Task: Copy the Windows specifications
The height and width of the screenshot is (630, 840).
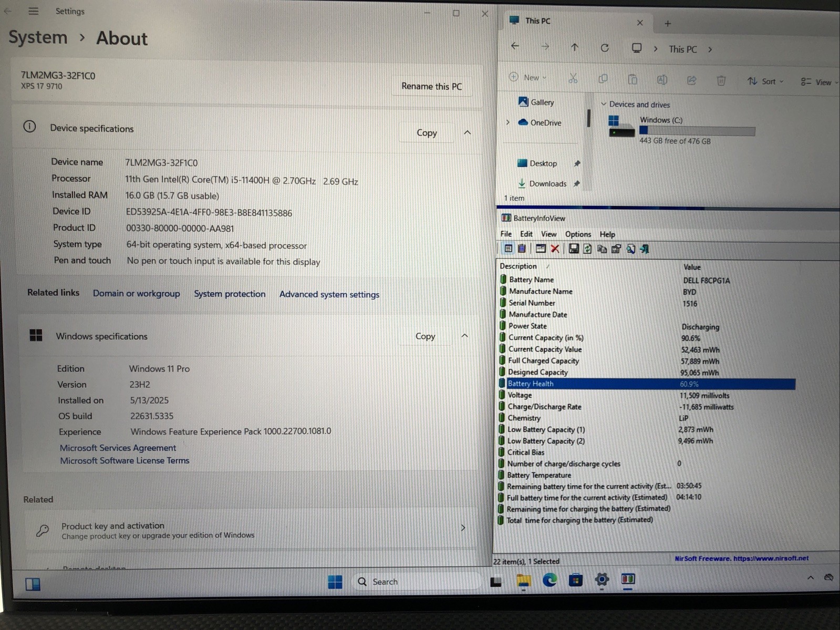Action: [425, 336]
